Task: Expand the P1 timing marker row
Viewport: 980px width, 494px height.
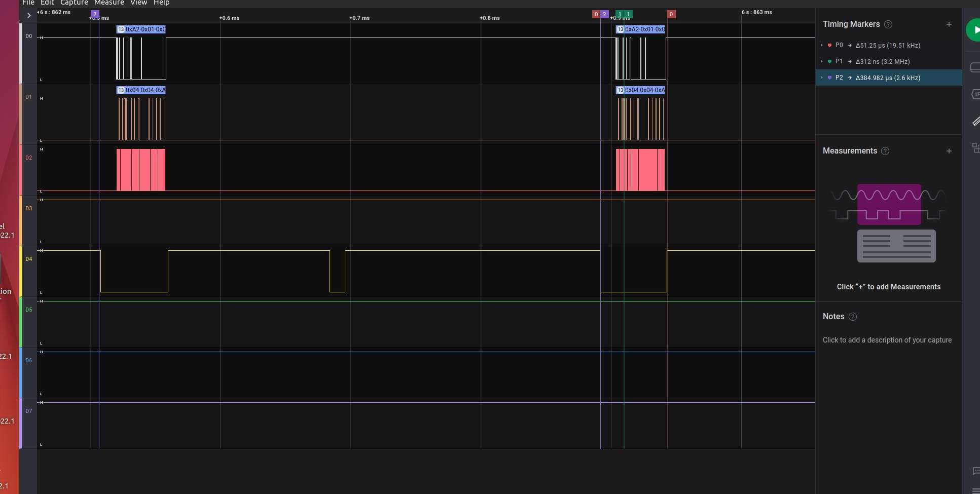Action: pos(822,61)
